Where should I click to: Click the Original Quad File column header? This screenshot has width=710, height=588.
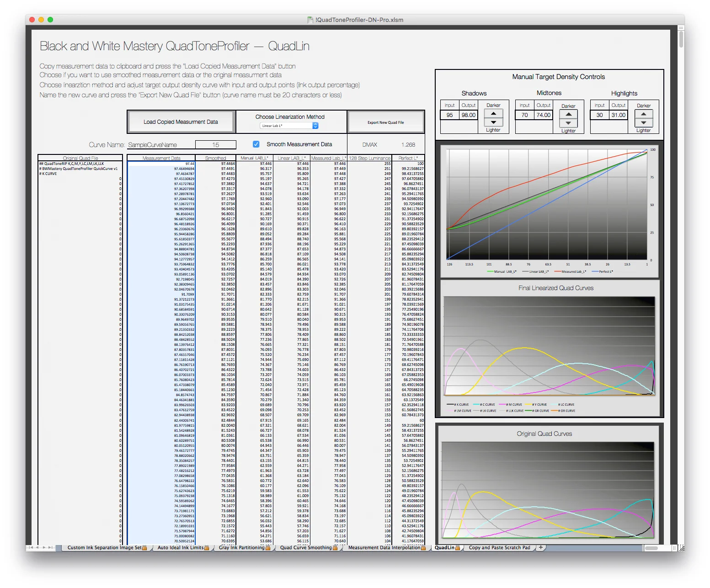pos(80,158)
